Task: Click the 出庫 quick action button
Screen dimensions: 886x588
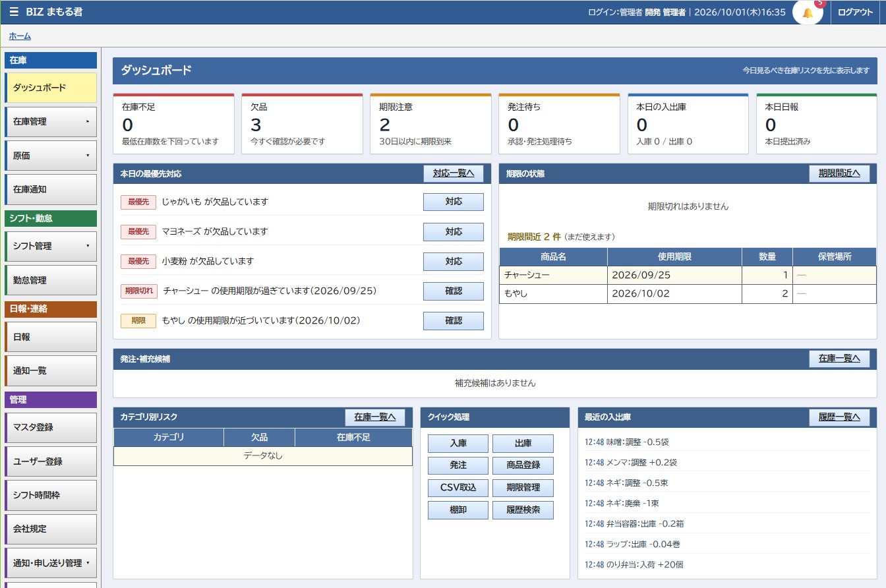Action: tap(523, 444)
